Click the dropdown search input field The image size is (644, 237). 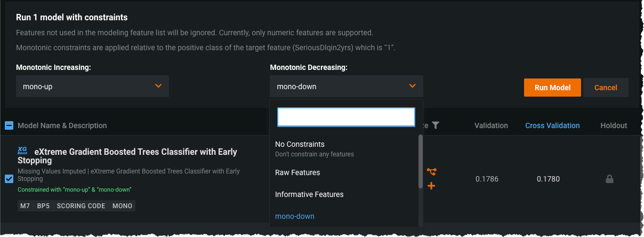point(346,117)
